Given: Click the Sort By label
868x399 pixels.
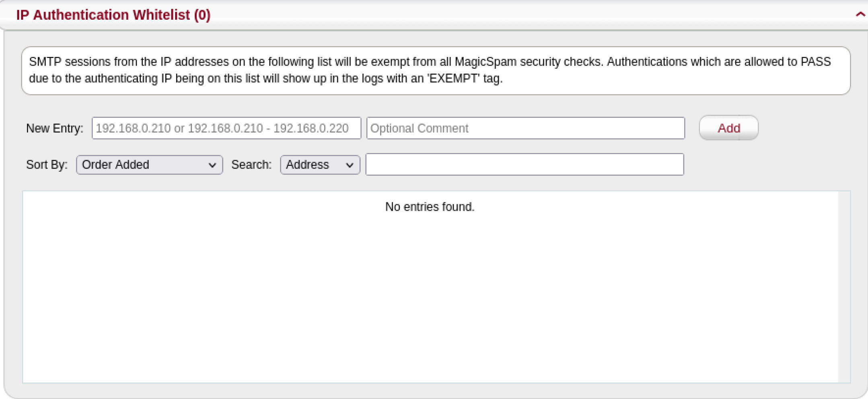Looking at the screenshot, I should [x=46, y=165].
